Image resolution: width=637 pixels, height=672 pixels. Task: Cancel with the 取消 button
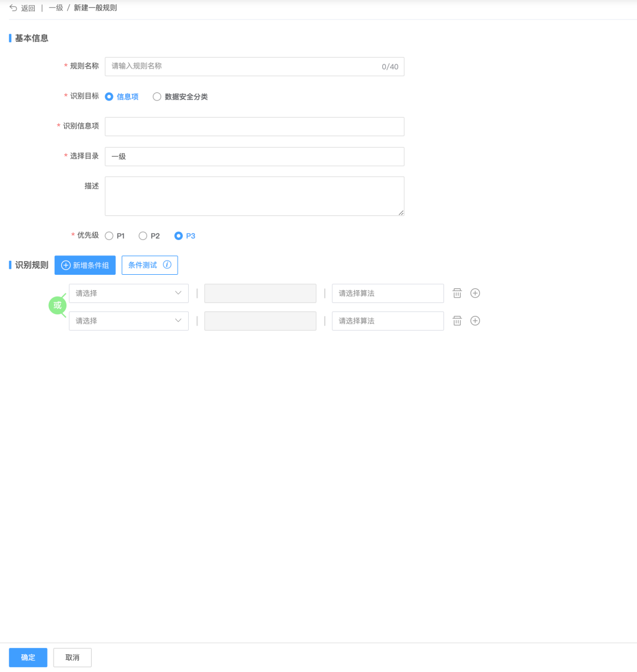[72, 657]
